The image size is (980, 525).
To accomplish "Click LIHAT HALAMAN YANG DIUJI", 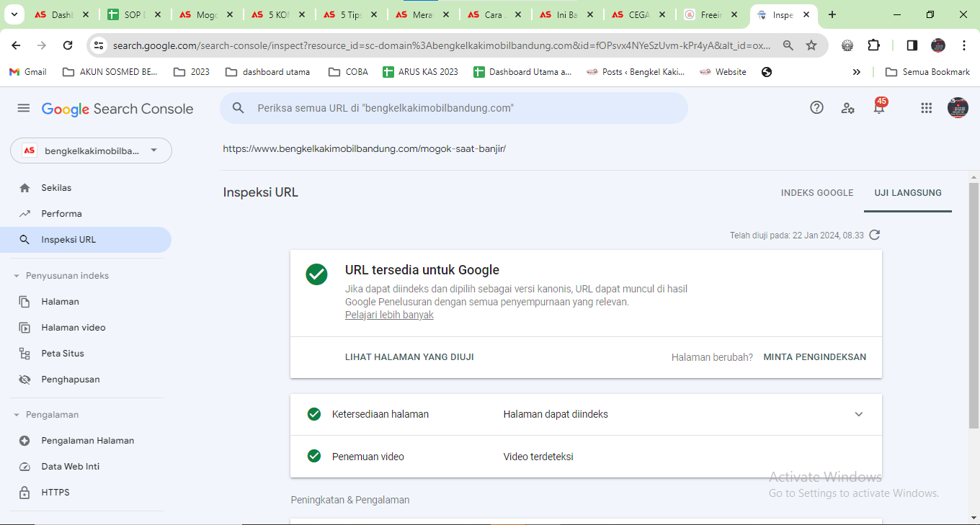I will tap(409, 357).
